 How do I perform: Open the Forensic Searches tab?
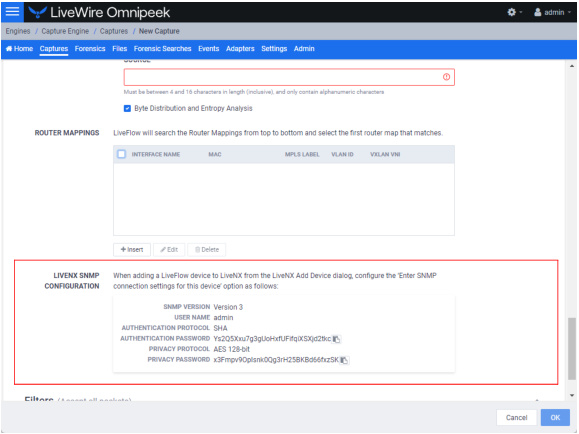pos(162,48)
